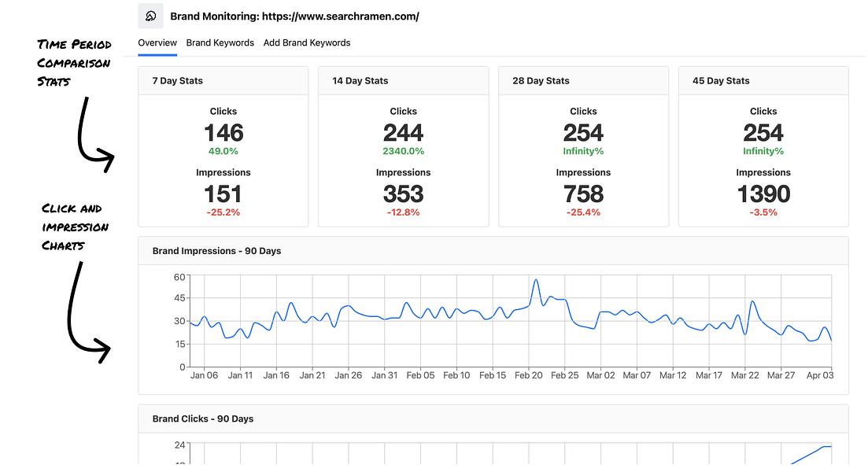Click the Brand Impressions - 90 Days heading
Screen dimensions: 868x472
pyautogui.click(x=216, y=251)
